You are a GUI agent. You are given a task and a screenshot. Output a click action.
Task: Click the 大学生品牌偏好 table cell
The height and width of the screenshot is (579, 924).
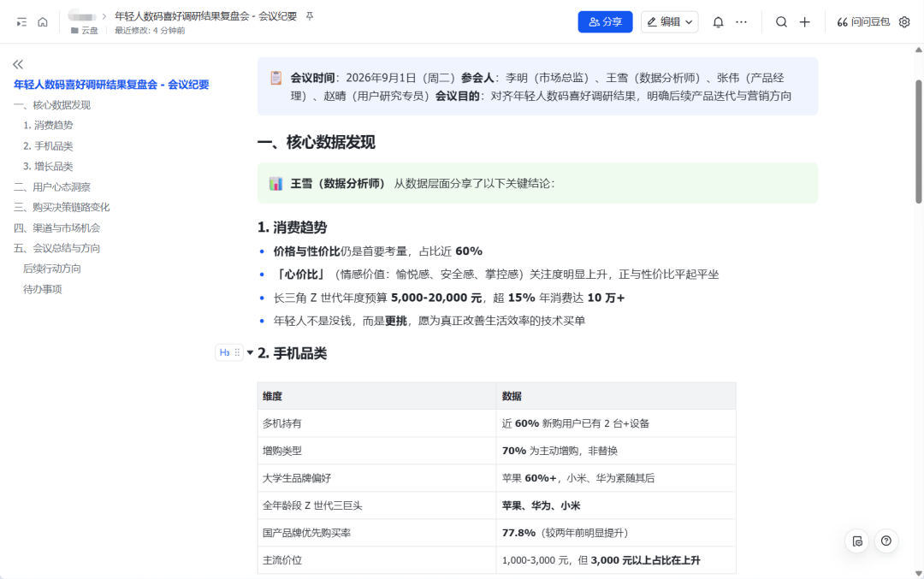coord(376,478)
